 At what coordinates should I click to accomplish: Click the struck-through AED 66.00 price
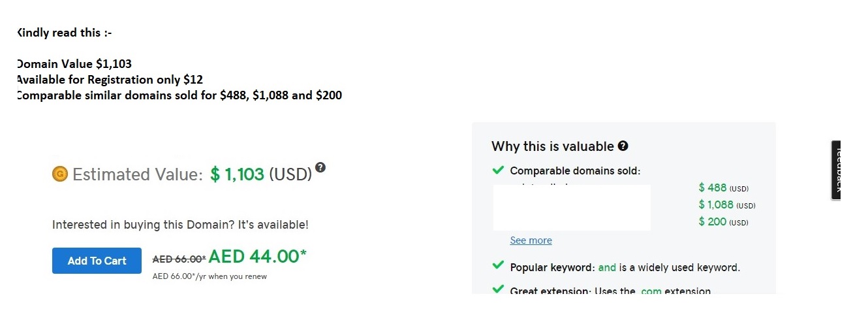(179, 259)
